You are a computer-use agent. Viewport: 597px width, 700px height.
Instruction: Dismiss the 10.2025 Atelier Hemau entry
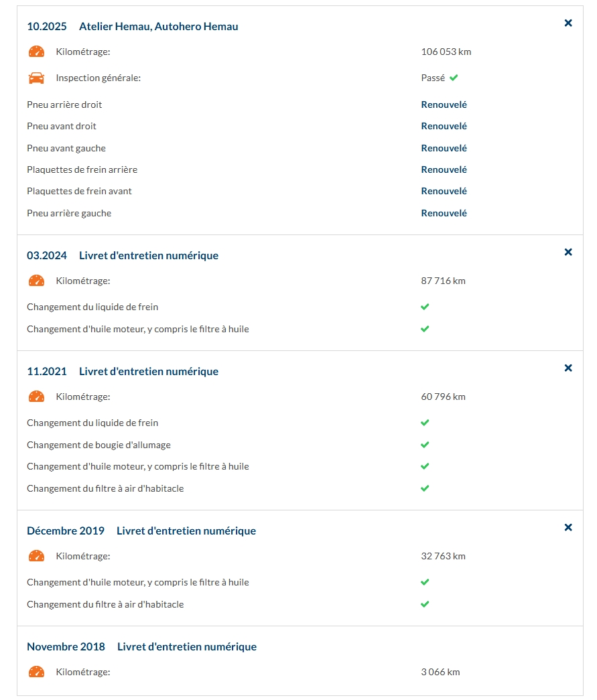(x=568, y=23)
